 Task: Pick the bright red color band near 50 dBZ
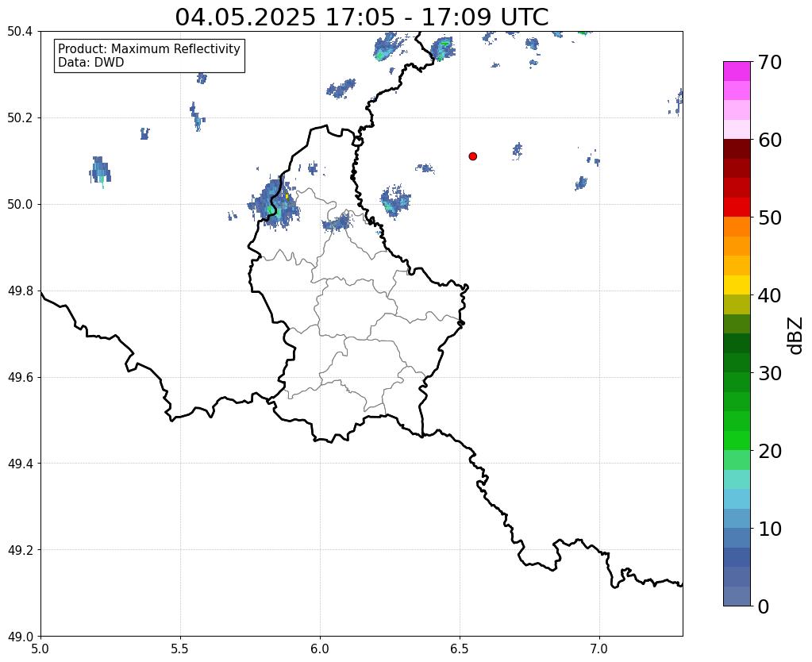point(737,207)
